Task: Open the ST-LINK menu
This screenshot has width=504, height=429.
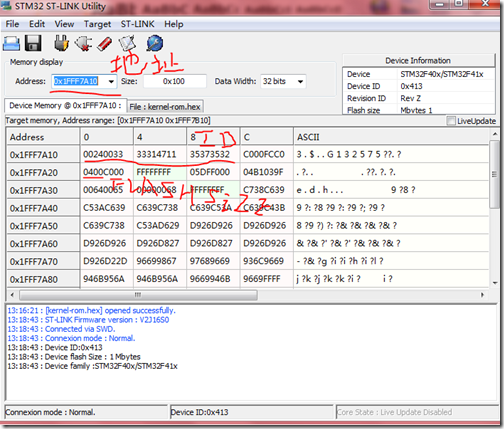Action: (x=137, y=24)
